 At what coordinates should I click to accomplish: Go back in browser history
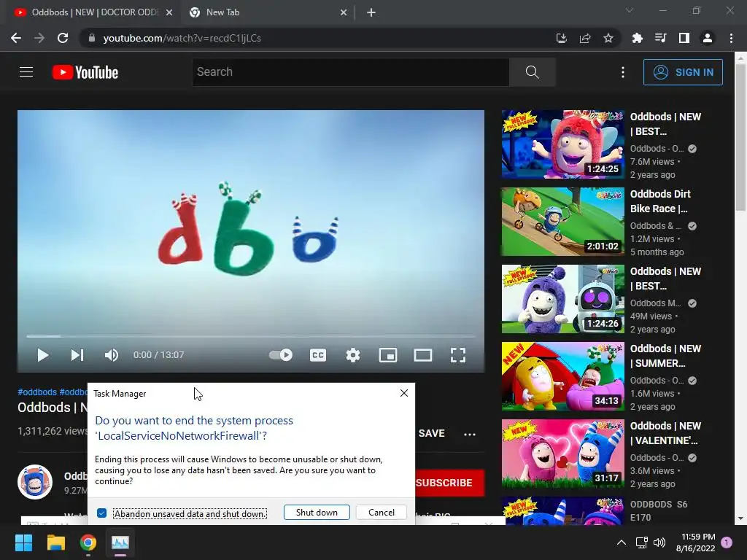point(16,38)
